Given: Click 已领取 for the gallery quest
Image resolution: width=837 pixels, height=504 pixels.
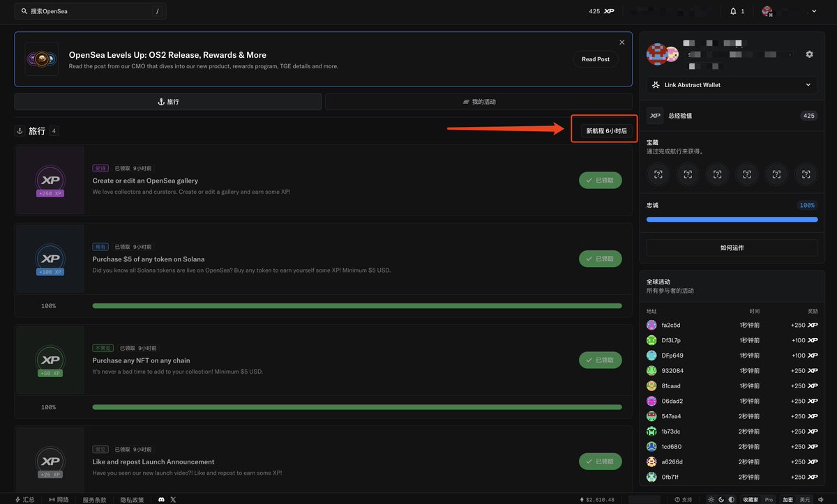Looking at the screenshot, I should [x=601, y=181].
